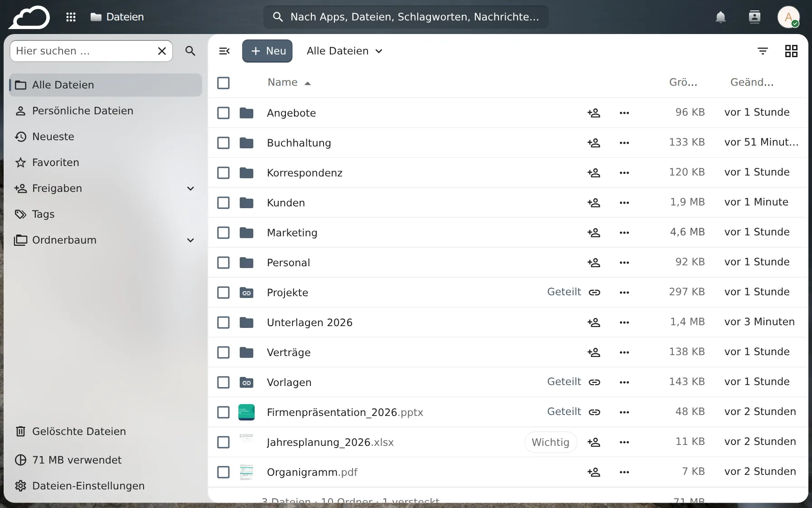
Task: Toggle the select-all checkbox
Action: (223, 83)
